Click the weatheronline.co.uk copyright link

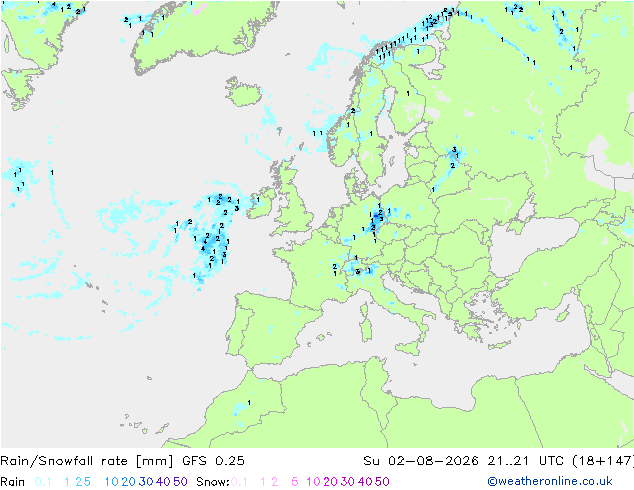550,481
